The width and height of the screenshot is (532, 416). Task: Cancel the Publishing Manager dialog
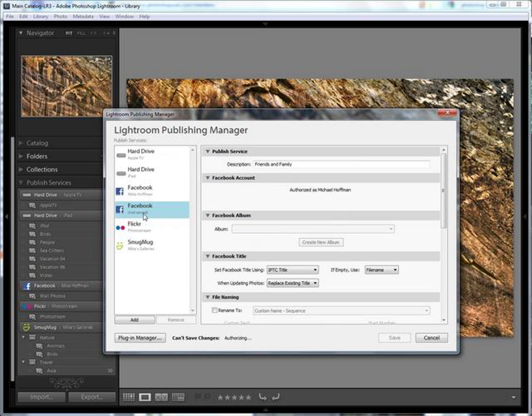pyautogui.click(x=431, y=338)
